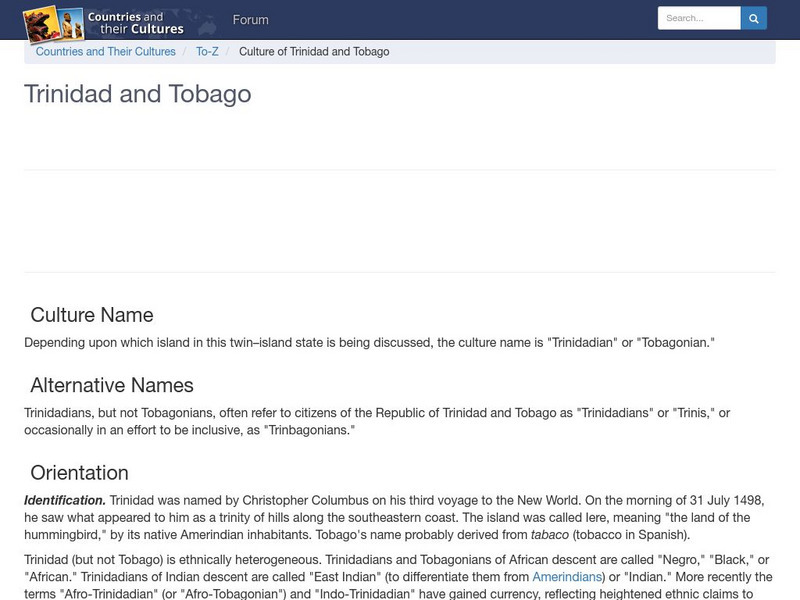Click the site title text "Countries and their Cultures"
This screenshot has height=600, width=800.
coord(136,20)
